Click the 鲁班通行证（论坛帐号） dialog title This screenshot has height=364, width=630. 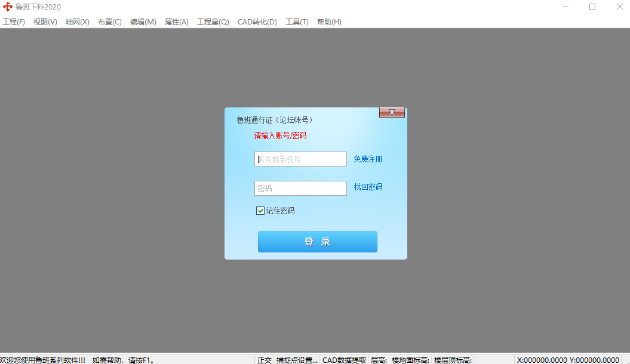click(275, 120)
